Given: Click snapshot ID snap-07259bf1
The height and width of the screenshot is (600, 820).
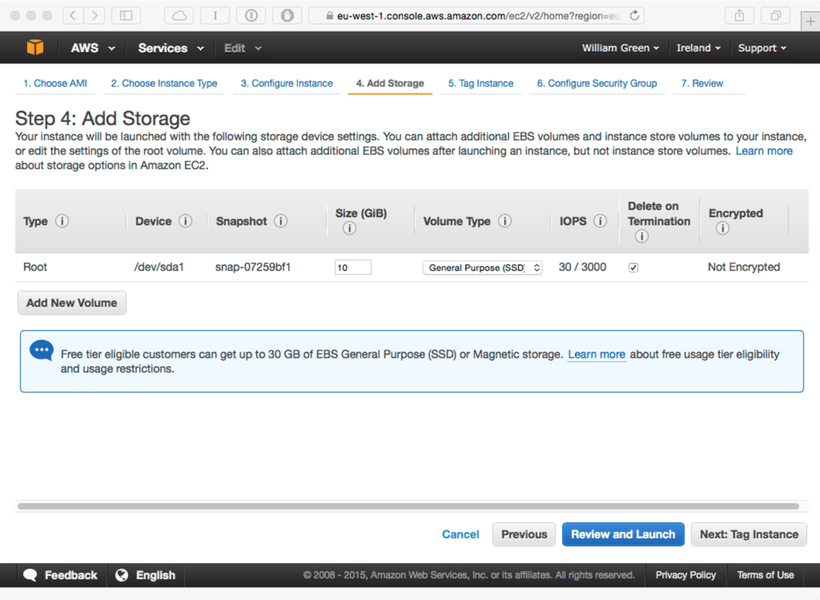Looking at the screenshot, I should tap(253, 267).
